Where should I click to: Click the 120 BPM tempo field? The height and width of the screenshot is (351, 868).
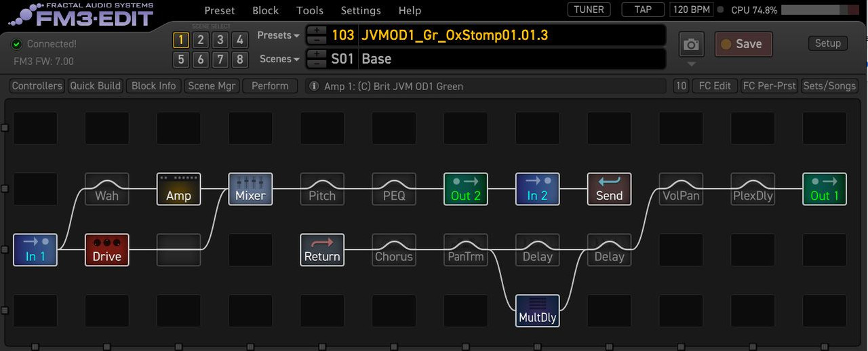pos(690,9)
